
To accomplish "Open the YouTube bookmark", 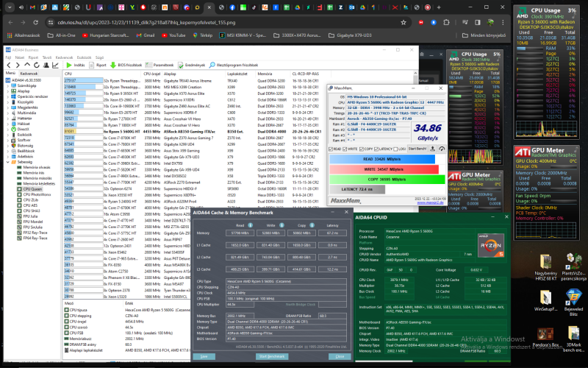I will 173,35.
